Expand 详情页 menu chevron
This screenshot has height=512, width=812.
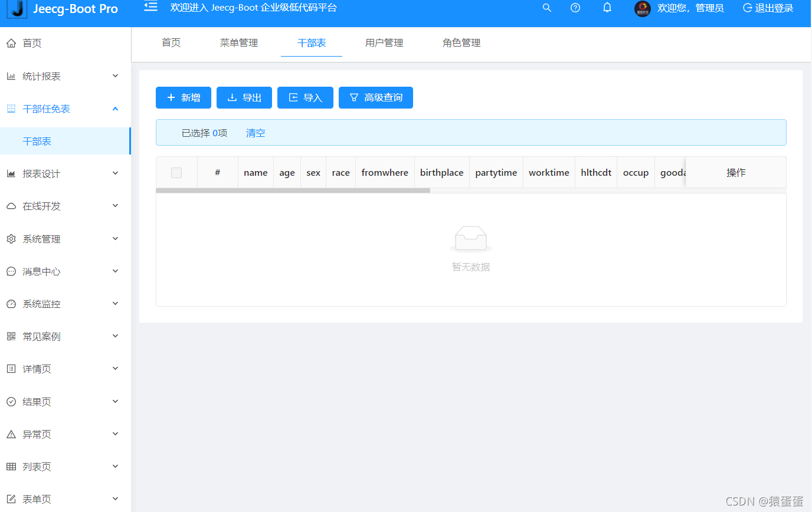click(x=116, y=368)
